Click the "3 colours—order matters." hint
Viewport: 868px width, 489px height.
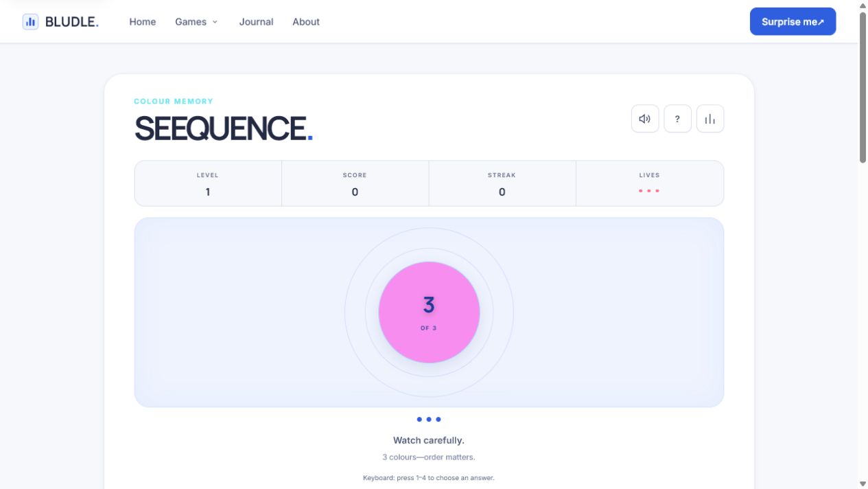coord(429,457)
